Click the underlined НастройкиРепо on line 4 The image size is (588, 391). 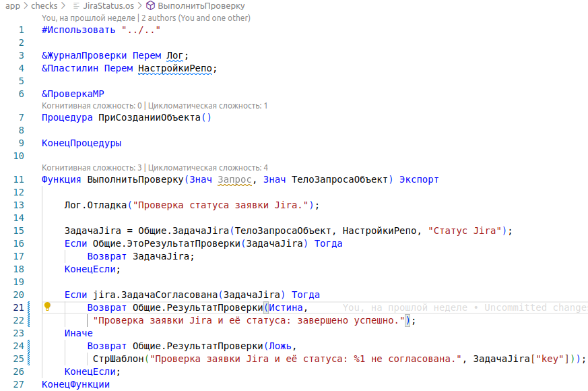(175, 69)
